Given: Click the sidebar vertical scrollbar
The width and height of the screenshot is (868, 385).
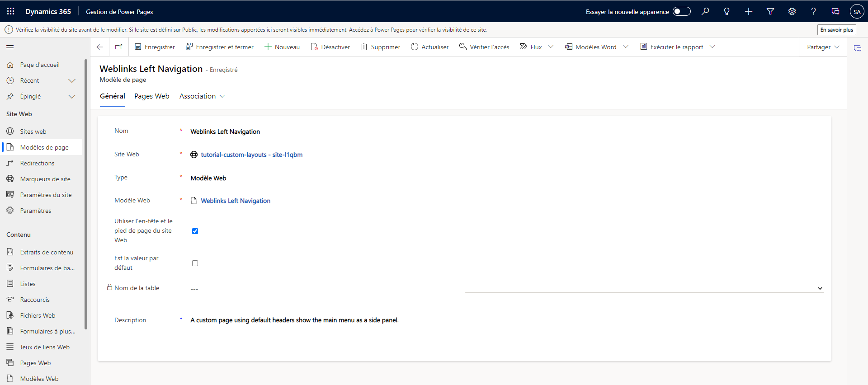Looking at the screenshot, I should tap(86, 194).
